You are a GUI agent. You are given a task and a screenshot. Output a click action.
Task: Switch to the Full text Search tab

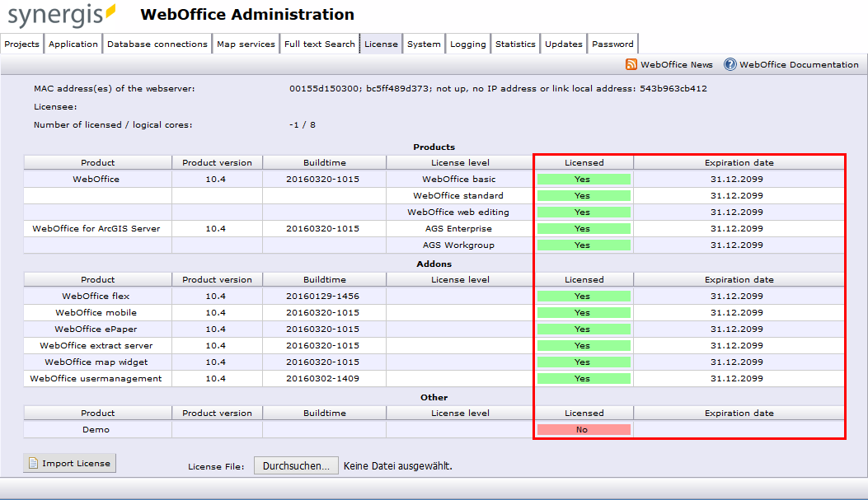click(x=320, y=43)
